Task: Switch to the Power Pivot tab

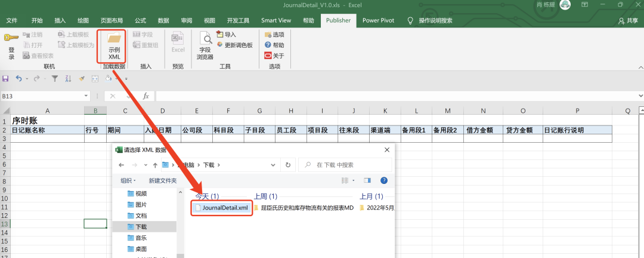Action: click(378, 20)
